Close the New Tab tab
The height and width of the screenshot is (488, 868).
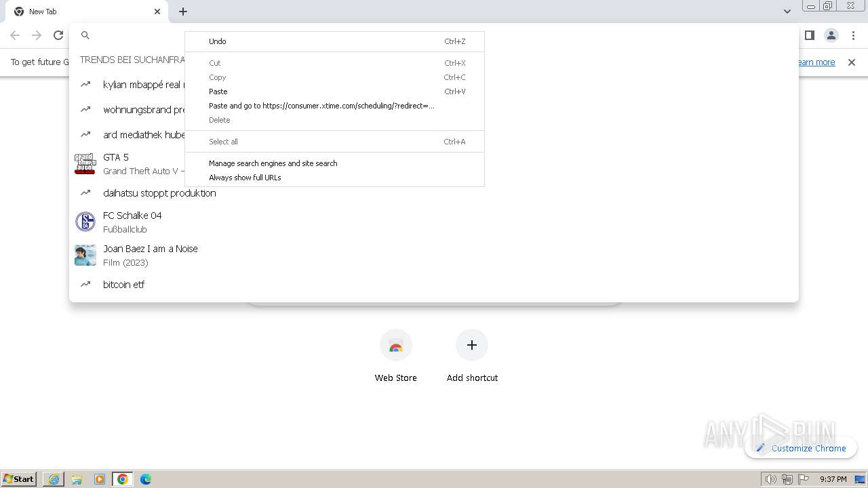pos(157,12)
